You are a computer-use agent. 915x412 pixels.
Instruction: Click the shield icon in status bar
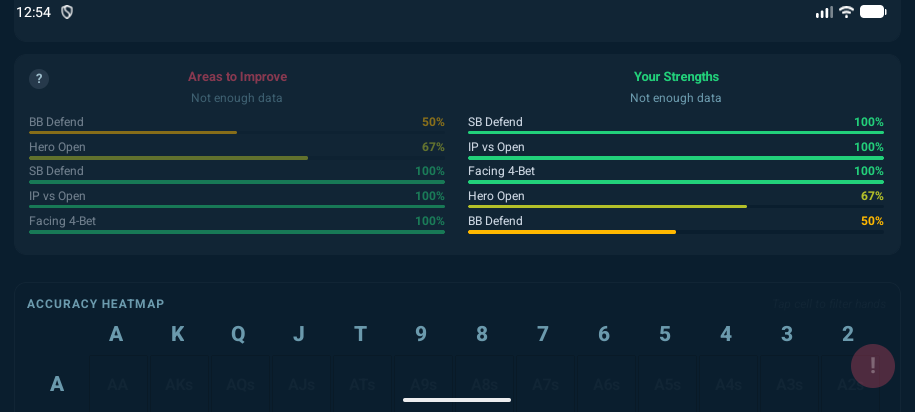(x=68, y=12)
